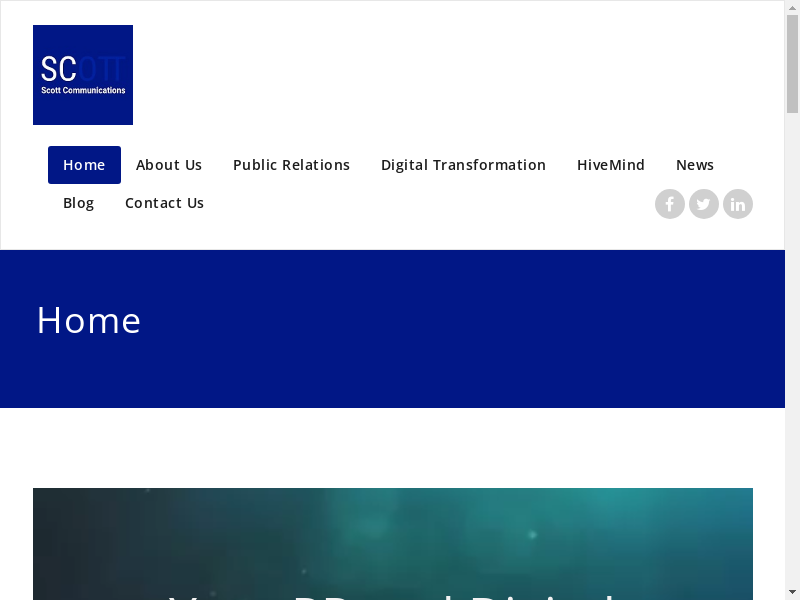Viewport: 800px width, 600px height.
Task: Click the scrollbar track below the thumb
Action: coord(792,350)
